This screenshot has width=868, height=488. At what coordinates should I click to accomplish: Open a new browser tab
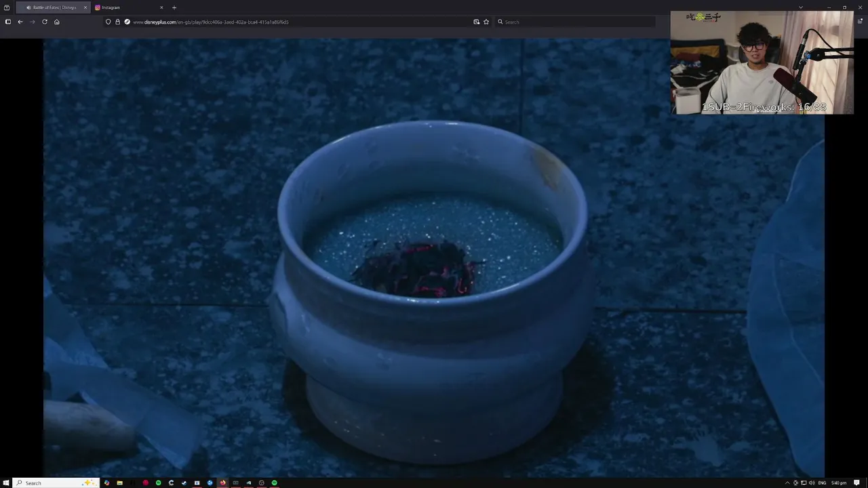pos(174,7)
